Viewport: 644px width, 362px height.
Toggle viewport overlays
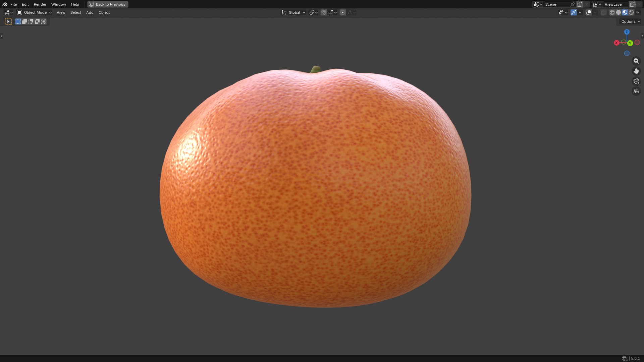click(x=589, y=12)
